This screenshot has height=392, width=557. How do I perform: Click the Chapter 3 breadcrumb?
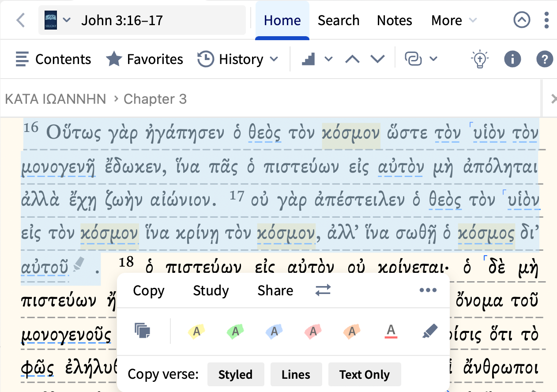coord(155,99)
